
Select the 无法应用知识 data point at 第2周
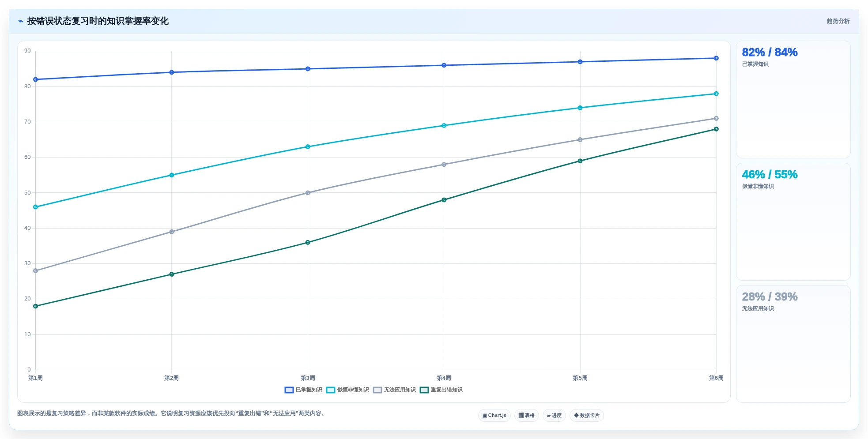tap(172, 232)
